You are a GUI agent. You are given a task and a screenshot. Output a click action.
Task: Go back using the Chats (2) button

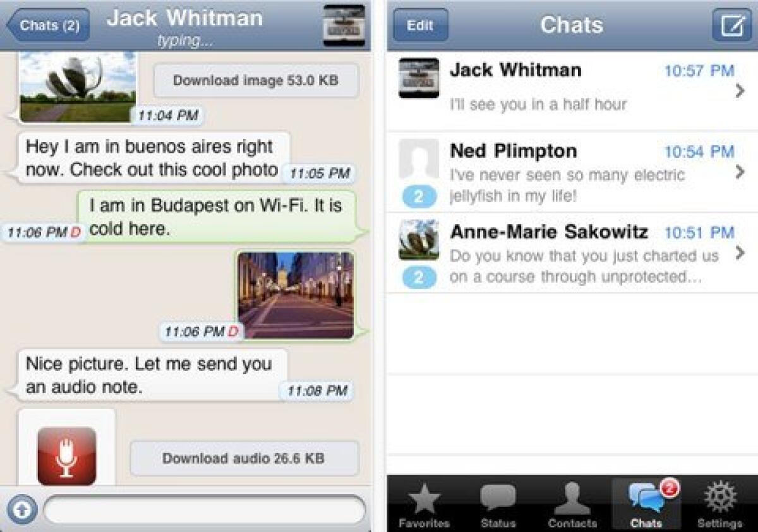[x=48, y=25]
